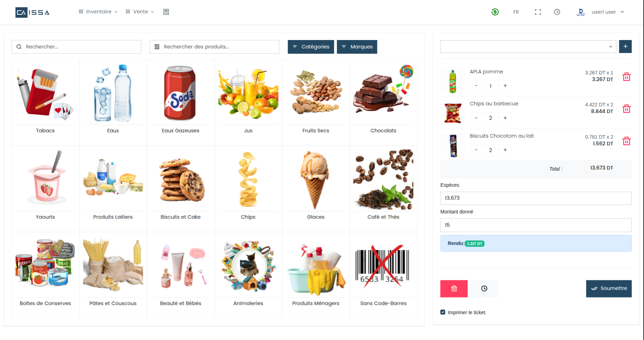Filter by Marques button
The height and width of the screenshot is (340, 644).
357,47
